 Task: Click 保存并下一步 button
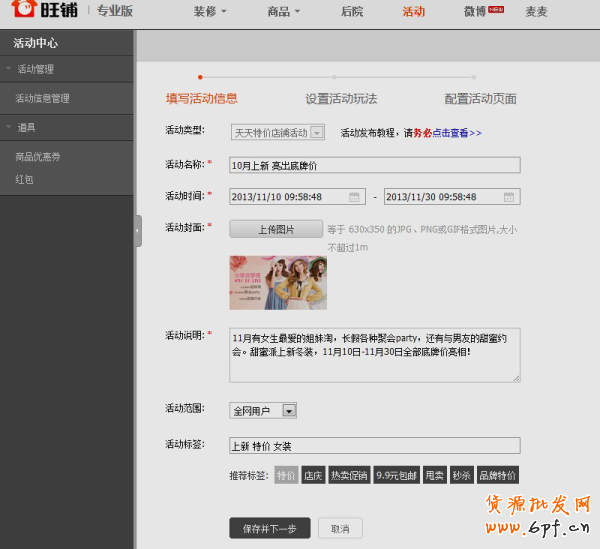tap(270, 528)
